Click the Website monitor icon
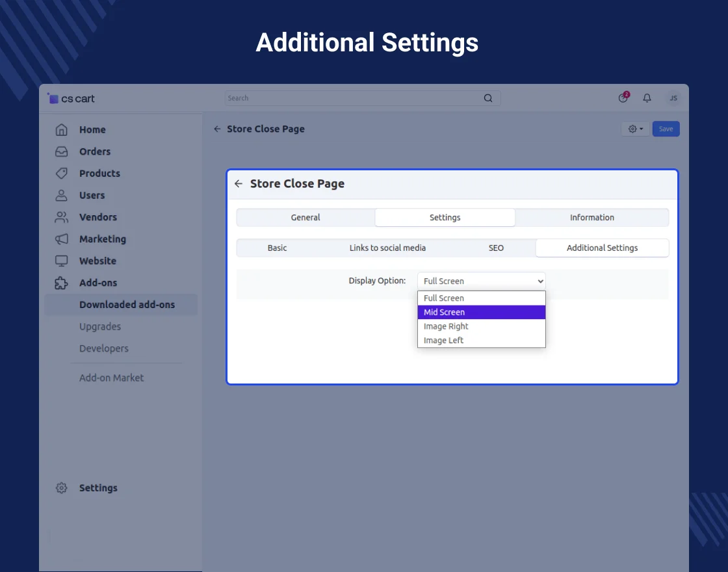This screenshot has height=572, width=728. pyautogui.click(x=62, y=261)
